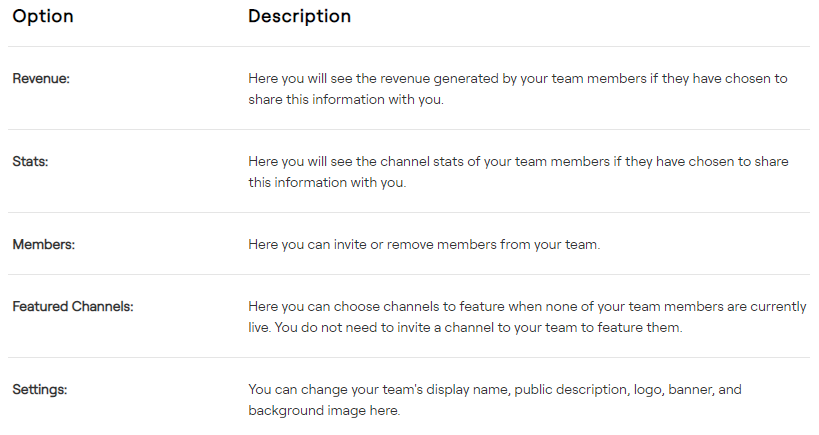This screenshot has height=435, width=819.
Task: Click the sentence 'You do not need to invite a channel'
Action: click(x=476, y=328)
